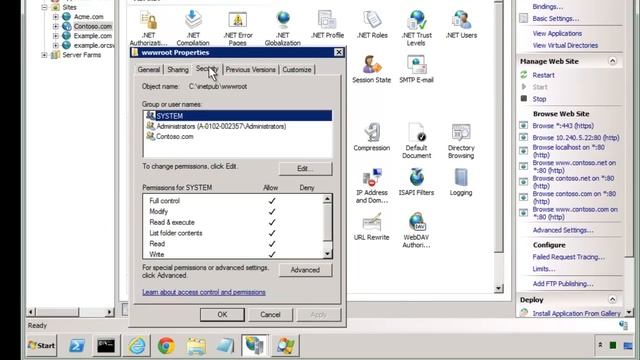This screenshot has width=640, height=360.
Task: Expand the Contoso.com site node
Action: pyautogui.click(x=56, y=26)
